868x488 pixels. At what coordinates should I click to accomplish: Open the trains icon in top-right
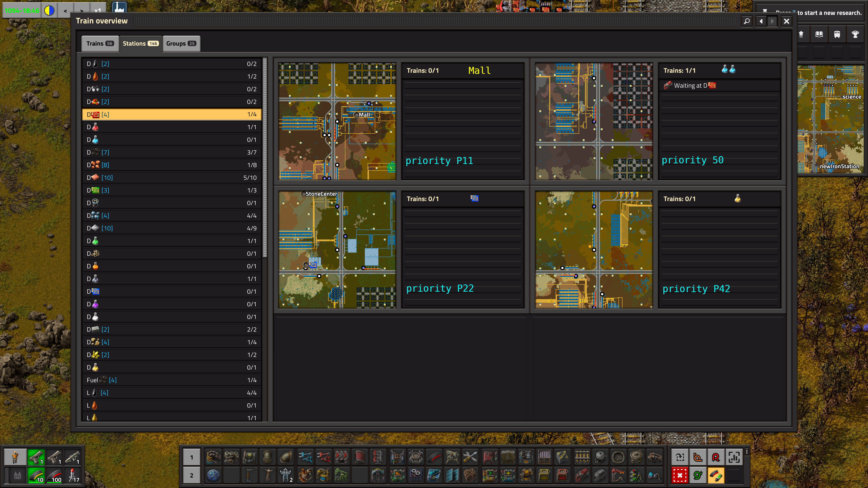(x=837, y=34)
